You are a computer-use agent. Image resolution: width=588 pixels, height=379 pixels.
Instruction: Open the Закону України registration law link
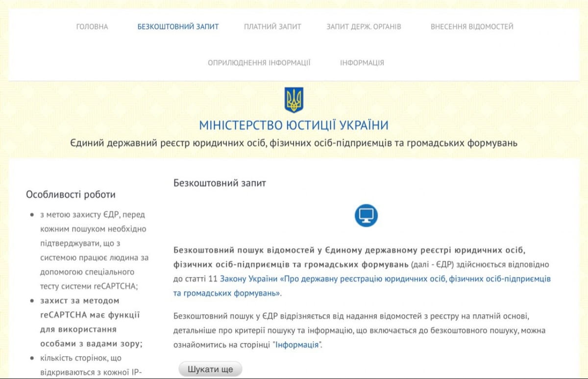pos(362,286)
